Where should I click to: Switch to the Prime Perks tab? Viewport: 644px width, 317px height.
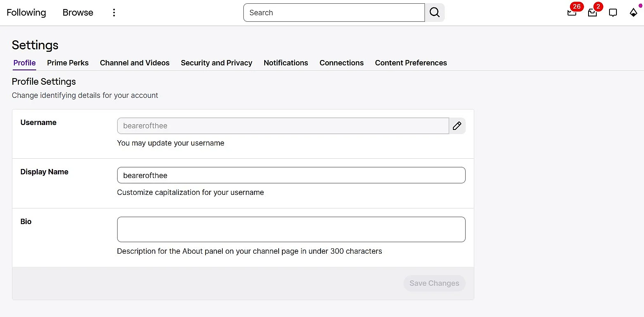pyautogui.click(x=68, y=63)
